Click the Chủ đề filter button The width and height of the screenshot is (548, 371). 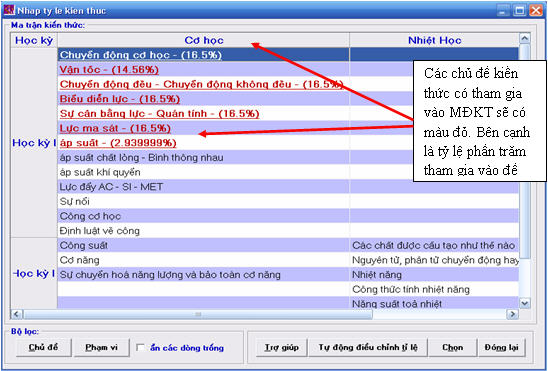(44, 347)
